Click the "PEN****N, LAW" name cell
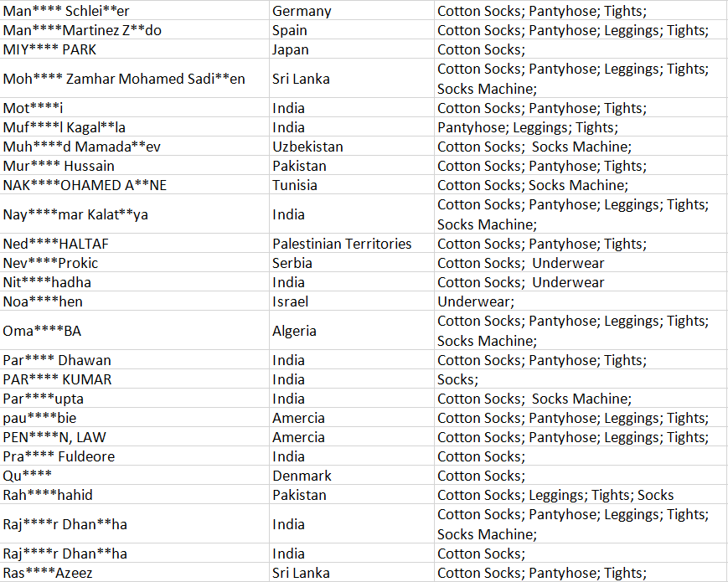The image size is (728, 582). (54, 437)
